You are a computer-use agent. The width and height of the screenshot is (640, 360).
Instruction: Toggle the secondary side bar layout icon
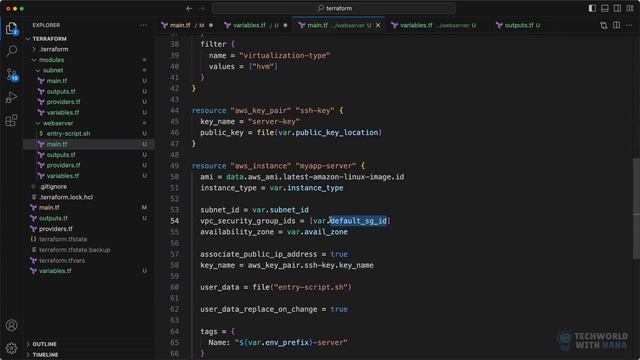coord(618,8)
